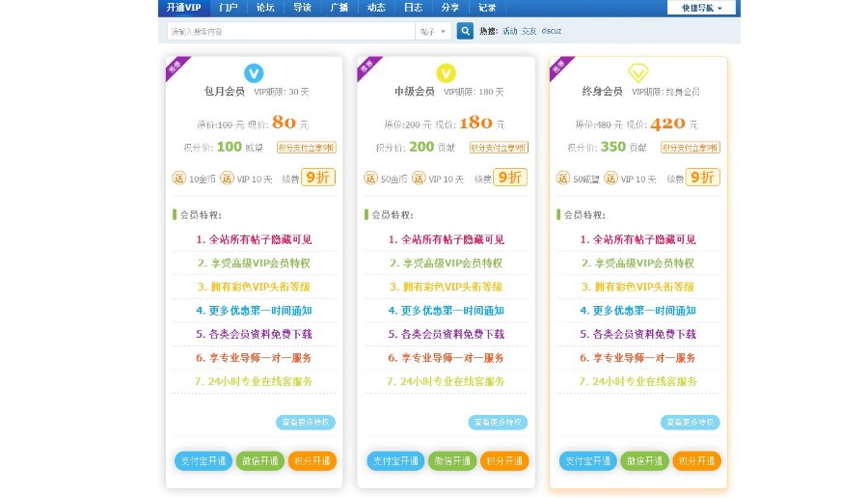Expand 查看更多特权 on the 中级会员 card
Image resolution: width=868 pixels, height=498 pixels.
point(498,422)
